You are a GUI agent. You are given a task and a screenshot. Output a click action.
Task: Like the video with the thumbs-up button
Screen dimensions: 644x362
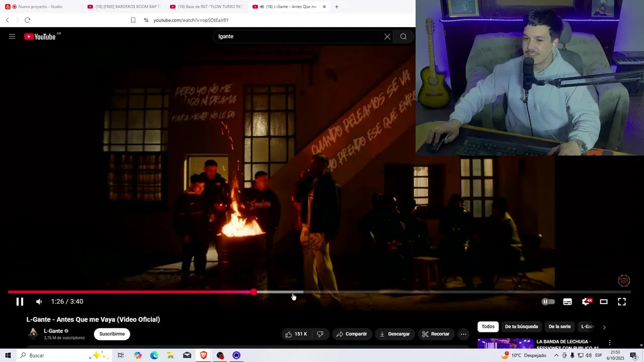pos(296,334)
